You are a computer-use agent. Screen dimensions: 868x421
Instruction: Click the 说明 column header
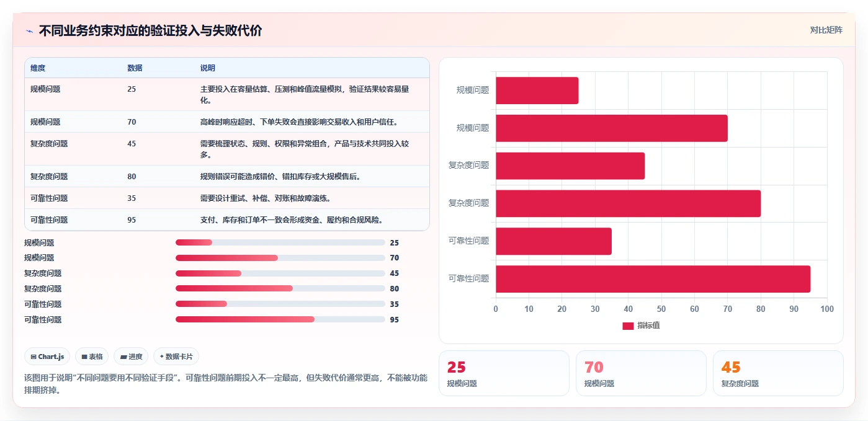(x=208, y=68)
